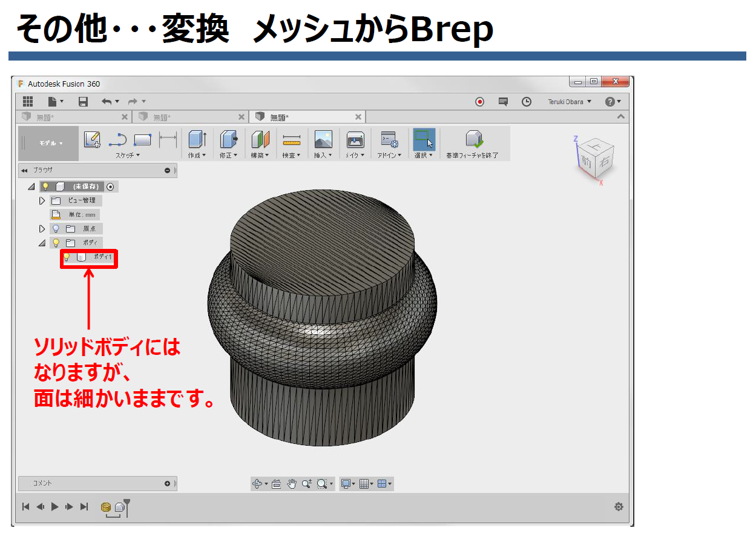756x542 pixels.
Task: Click the Zoom magnifier icon
Action: 306,484
